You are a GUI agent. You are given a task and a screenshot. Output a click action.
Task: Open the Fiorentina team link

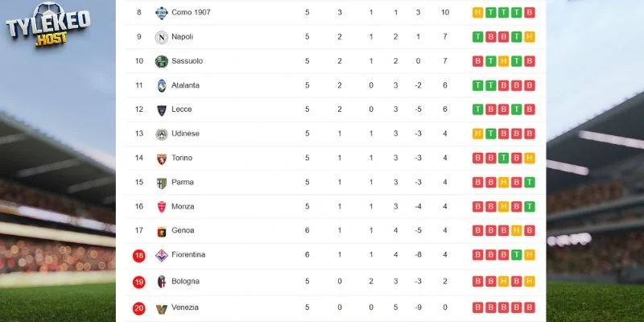[x=188, y=254]
